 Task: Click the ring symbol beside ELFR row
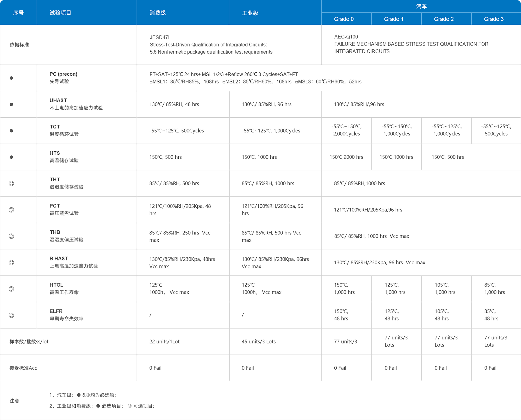[x=11, y=315]
